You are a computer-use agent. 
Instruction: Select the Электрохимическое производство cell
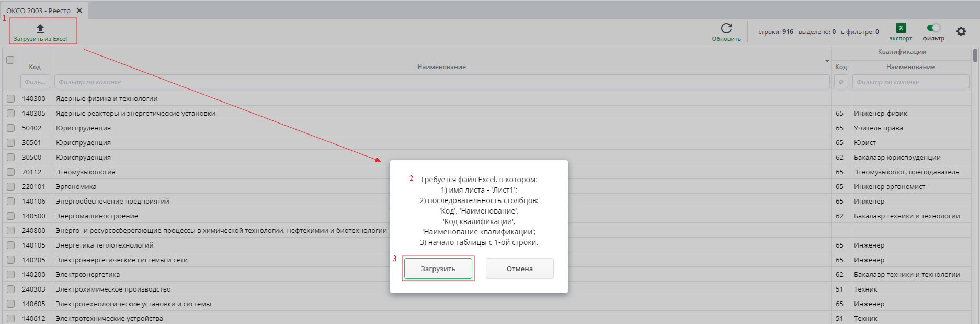[x=441, y=289]
